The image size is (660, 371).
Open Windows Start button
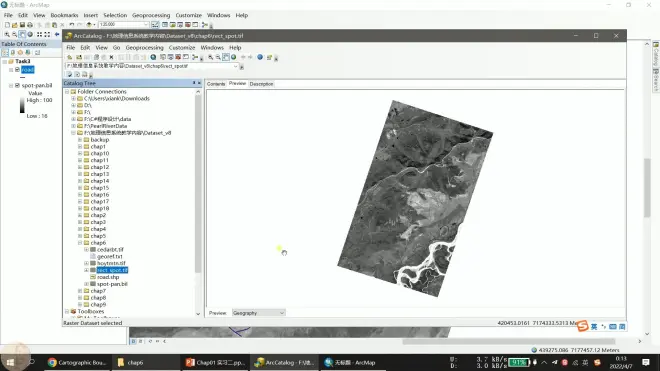point(11,363)
